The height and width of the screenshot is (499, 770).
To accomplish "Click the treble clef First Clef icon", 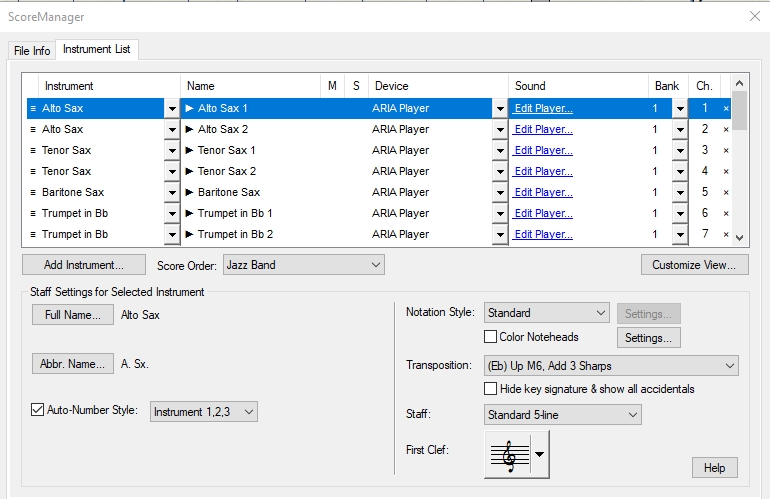I will [x=508, y=454].
